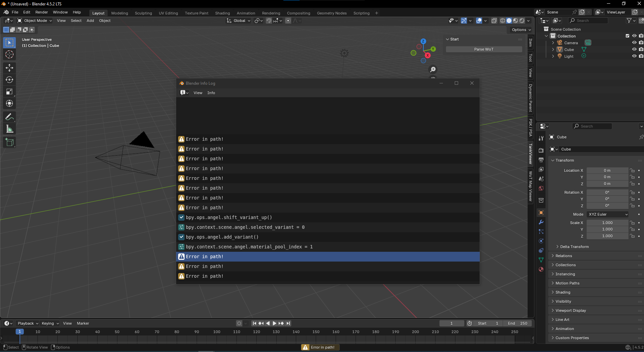Open the XYZ Euler rotation mode dropdown
This screenshot has width=644, height=352.
(608, 214)
